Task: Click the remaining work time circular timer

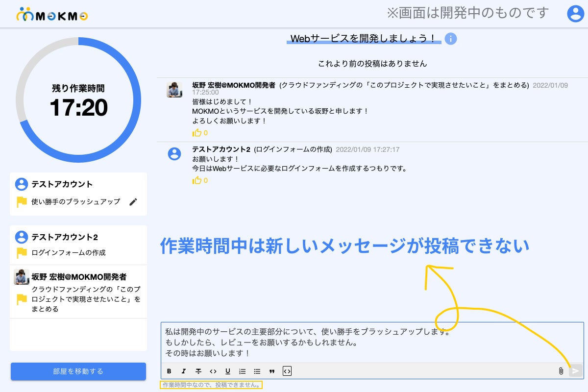Action: 78,100
